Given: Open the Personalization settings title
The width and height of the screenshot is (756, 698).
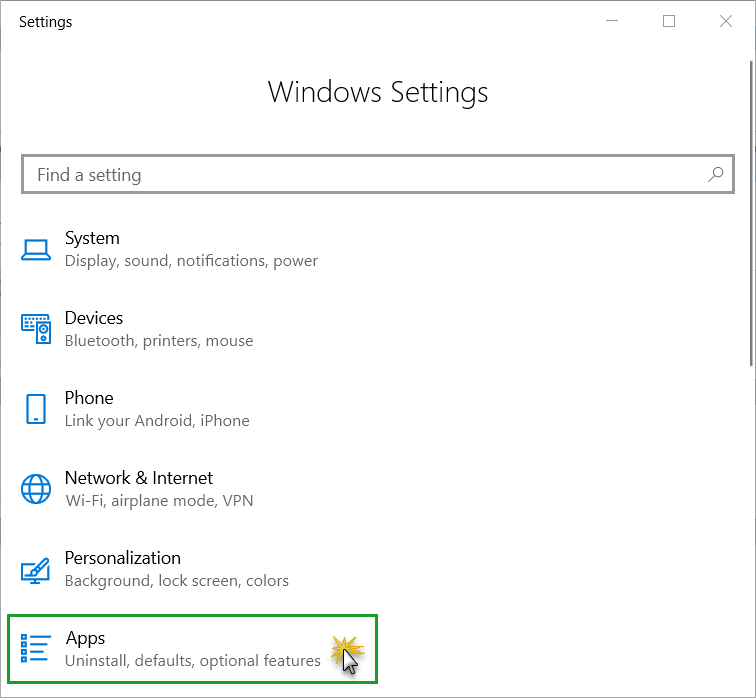Looking at the screenshot, I should pos(123,558).
